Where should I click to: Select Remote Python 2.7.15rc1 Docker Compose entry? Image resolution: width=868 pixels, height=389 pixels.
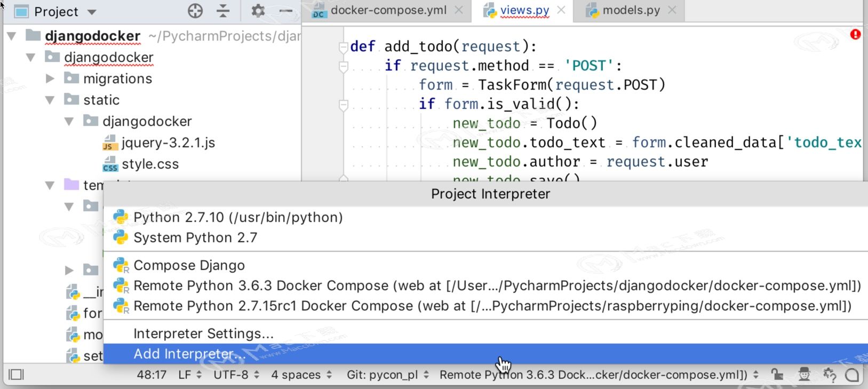(486, 306)
